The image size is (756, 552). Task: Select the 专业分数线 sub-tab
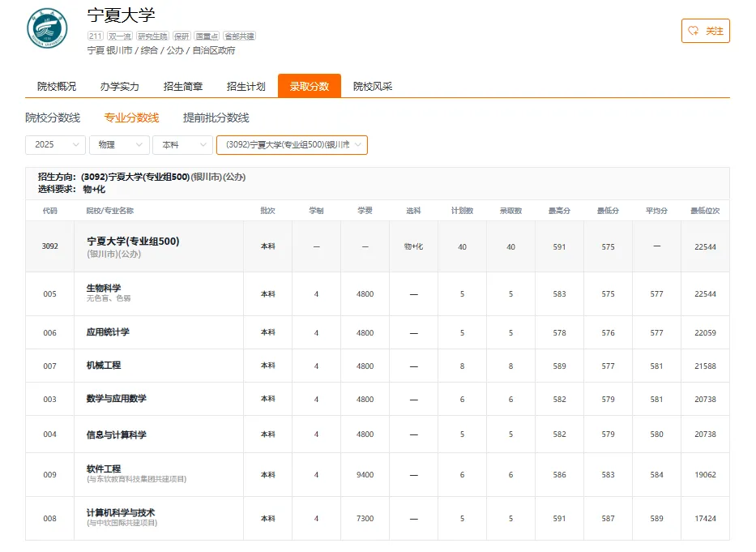tap(131, 118)
